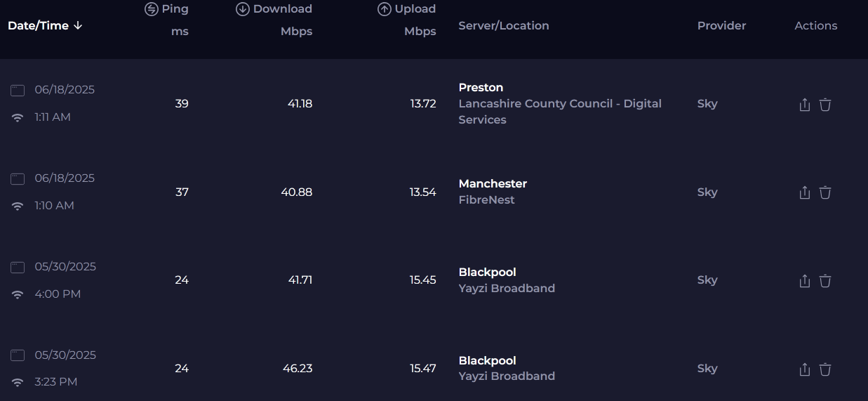This screenshot has width=868, height=401.
Task: Delete the Blackpool 4:00 PM result
Action: point(825,281)
